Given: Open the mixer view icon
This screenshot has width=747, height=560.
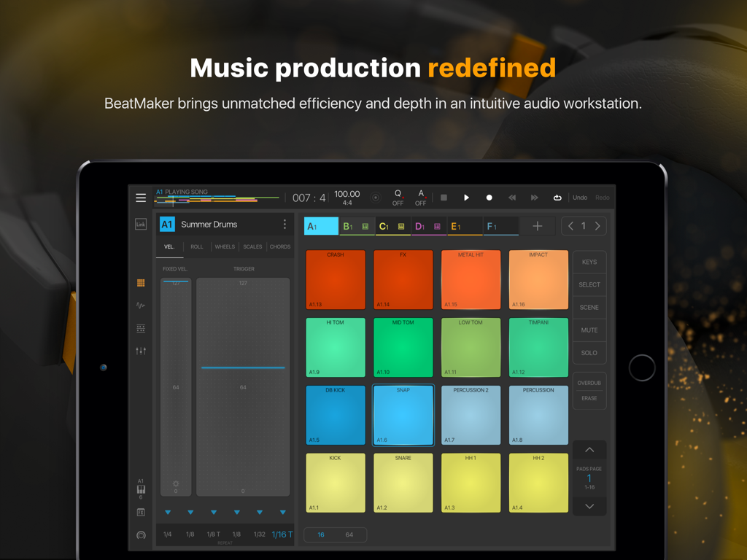Looking at the screenshot, I should point(141,351).
